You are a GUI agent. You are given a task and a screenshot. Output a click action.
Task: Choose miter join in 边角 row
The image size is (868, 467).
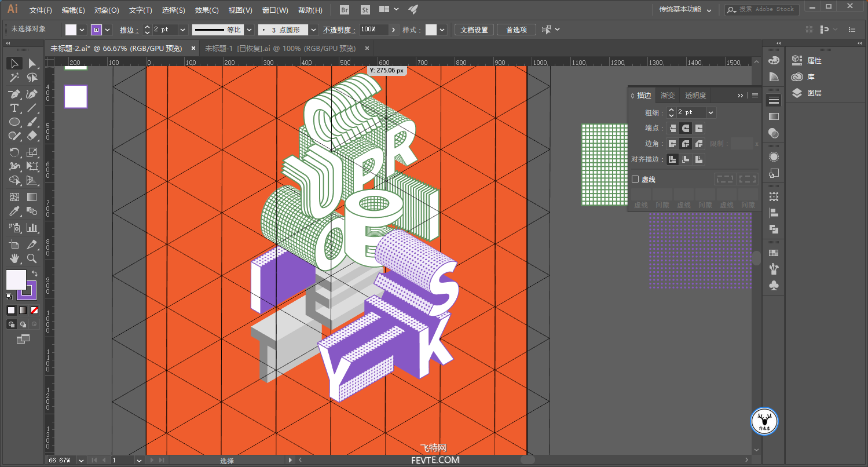click(x=673, y=144)
